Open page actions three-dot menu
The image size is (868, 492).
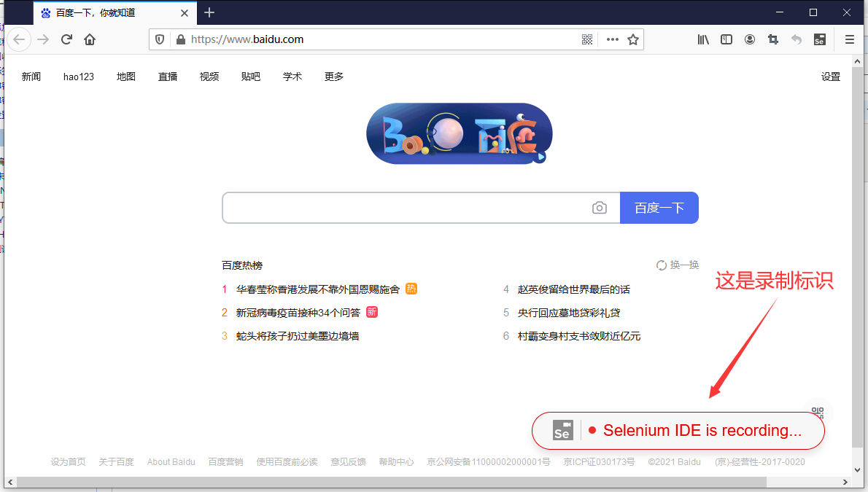coord(612,39)
